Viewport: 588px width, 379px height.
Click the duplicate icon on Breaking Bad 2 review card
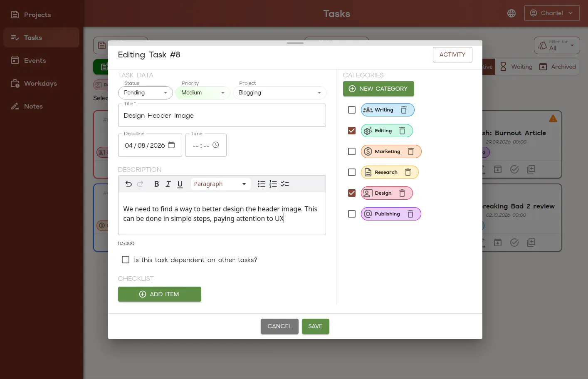(x=531, y=243)
